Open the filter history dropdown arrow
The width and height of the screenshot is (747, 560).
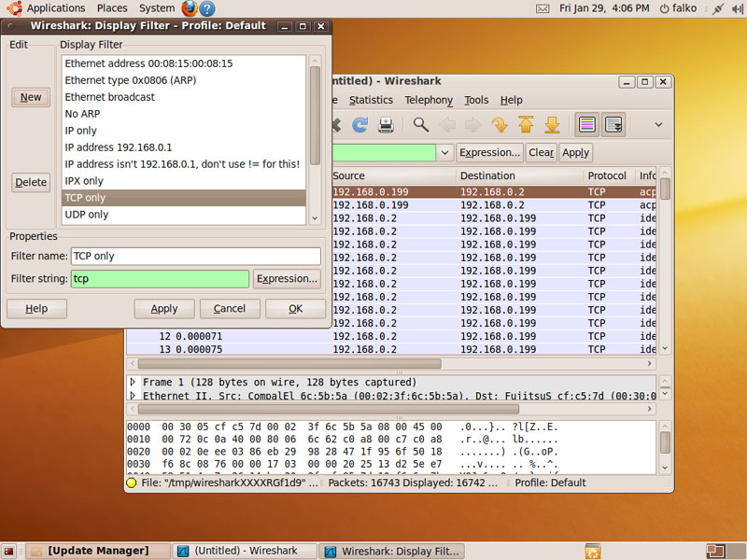coord(445,152)
